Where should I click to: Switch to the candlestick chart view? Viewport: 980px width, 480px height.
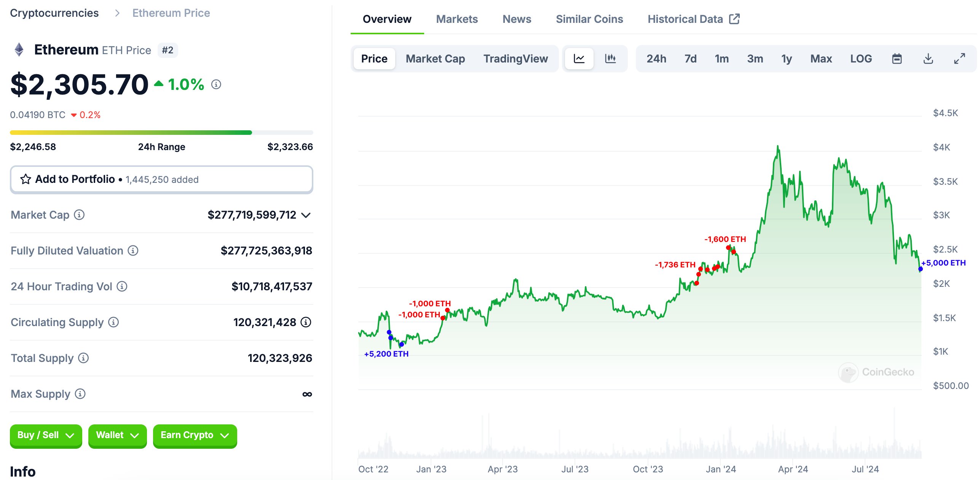point(610,59)
